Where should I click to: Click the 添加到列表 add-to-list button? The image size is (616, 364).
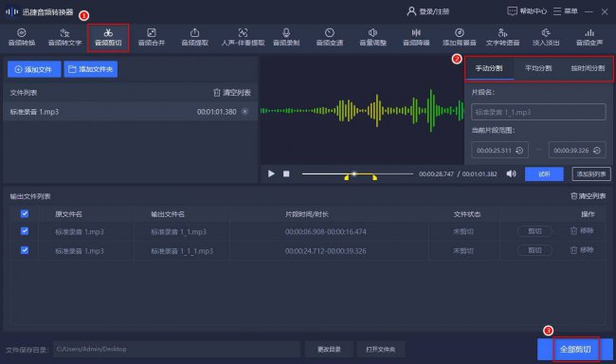(591, 174)
